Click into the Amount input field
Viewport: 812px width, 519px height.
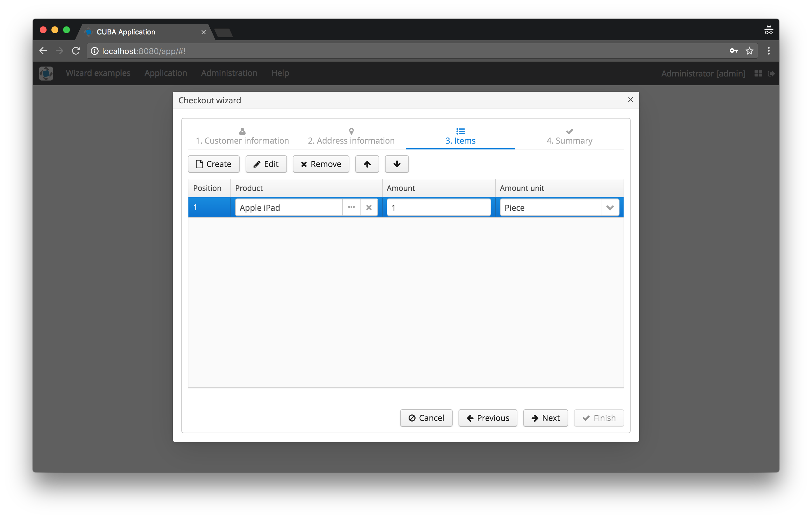tap(438, 208)
